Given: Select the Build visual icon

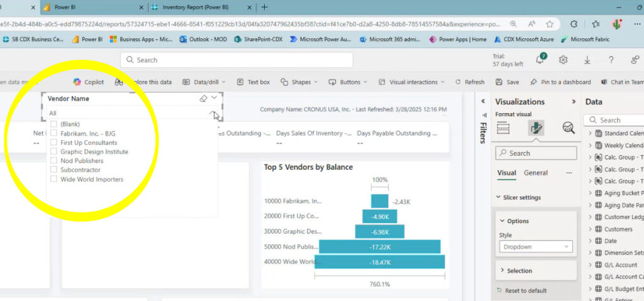Looking at the screenshot, I should coord(503,128).
